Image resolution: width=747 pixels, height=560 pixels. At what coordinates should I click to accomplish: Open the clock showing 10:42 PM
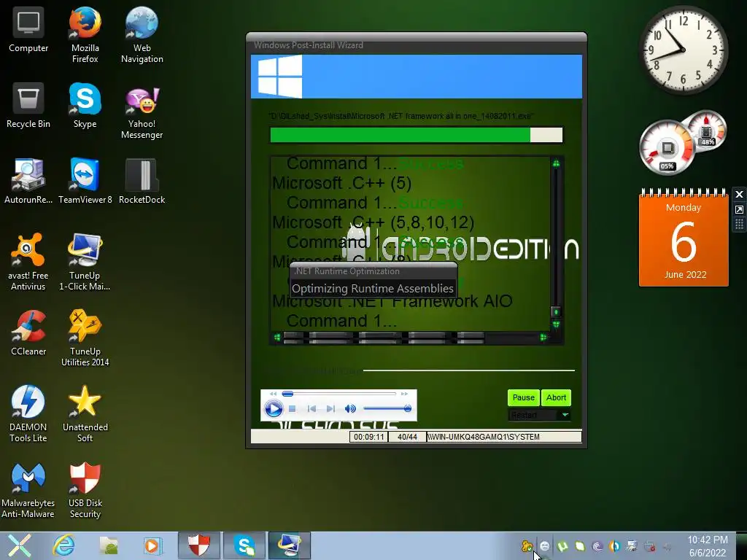(x=708, y=546)
